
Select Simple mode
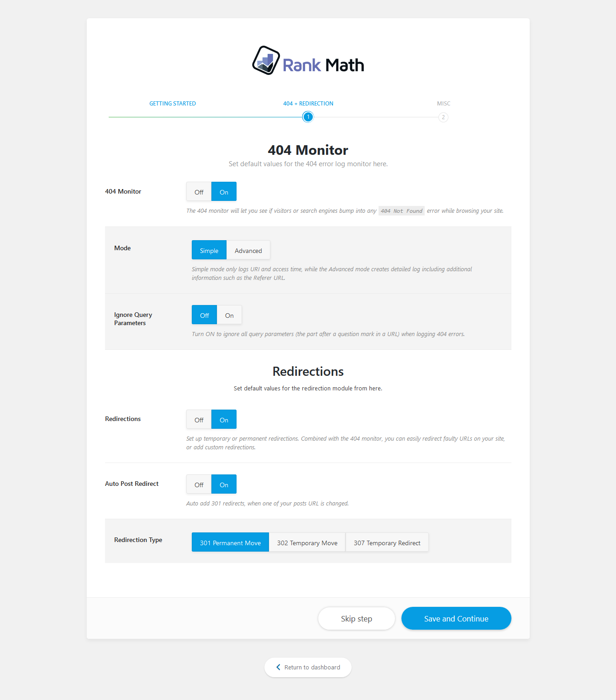click(x=209, y=250)
